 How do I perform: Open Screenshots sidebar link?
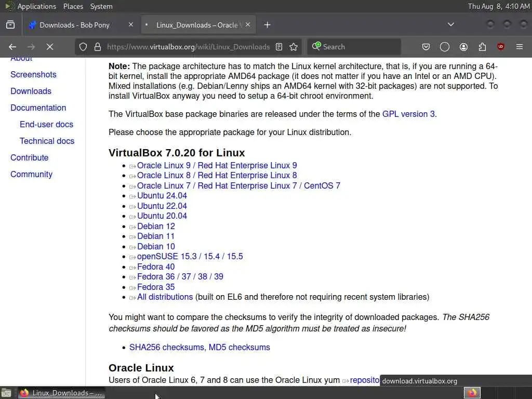[33, 75]
